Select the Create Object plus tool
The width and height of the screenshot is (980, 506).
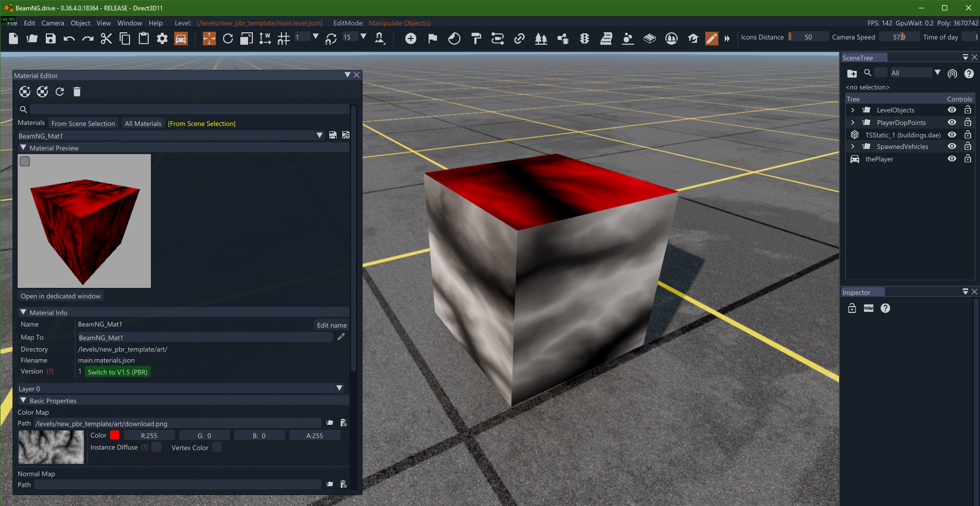click(411, 39)
